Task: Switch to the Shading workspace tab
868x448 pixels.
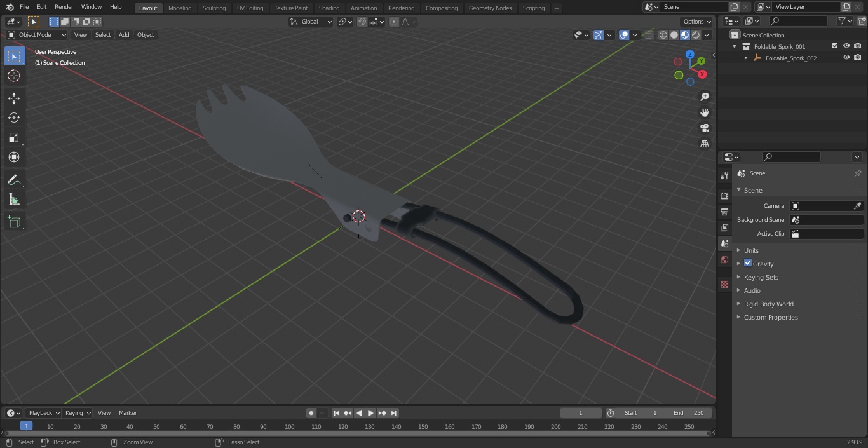Action: click(x=329, y=8)
